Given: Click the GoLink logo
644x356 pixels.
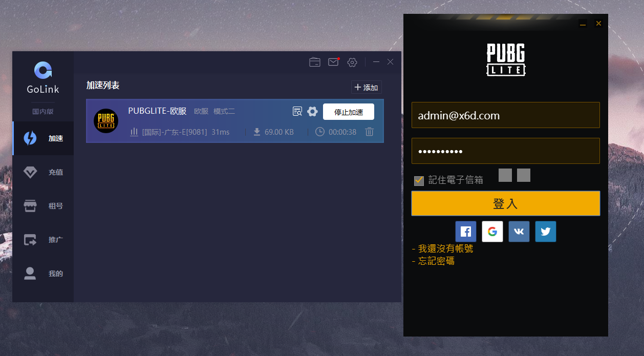Looking at the screenshot, I should [43, 70].
